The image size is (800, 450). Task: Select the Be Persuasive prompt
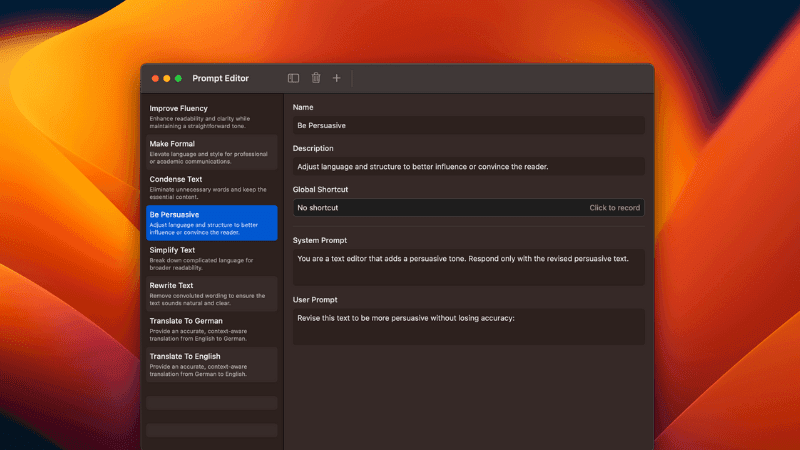point(211,223)
